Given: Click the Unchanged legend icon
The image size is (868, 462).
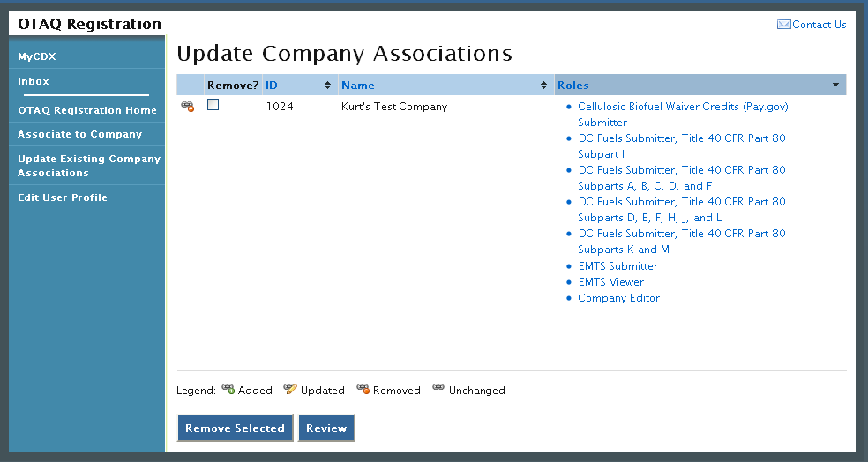Looking at the screenshot, I should click(438, 389).
